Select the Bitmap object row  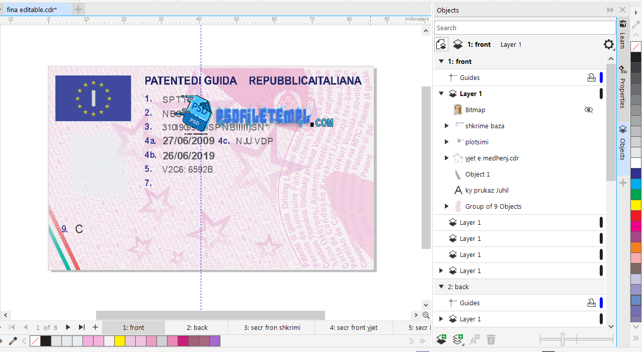click(x=520, y=110)
